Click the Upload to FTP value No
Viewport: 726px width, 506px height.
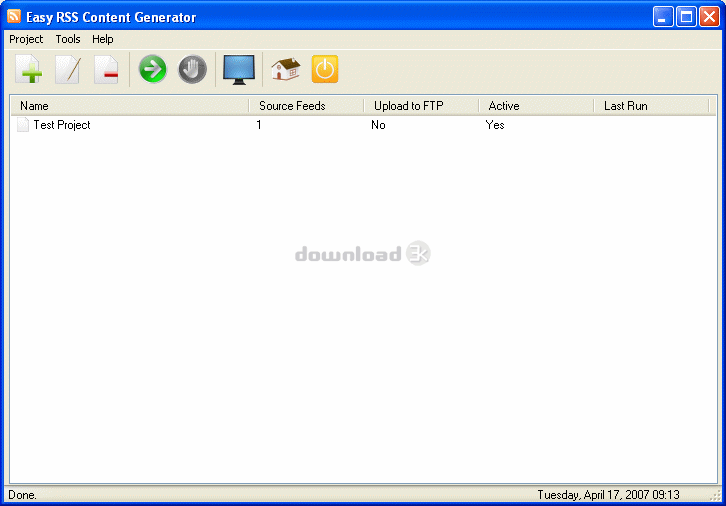(378, 125)
